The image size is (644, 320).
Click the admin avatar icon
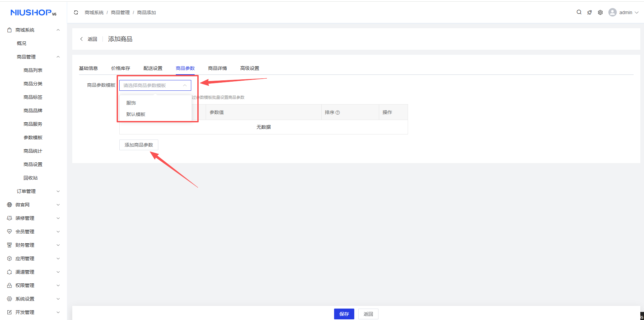coord(612,12)
